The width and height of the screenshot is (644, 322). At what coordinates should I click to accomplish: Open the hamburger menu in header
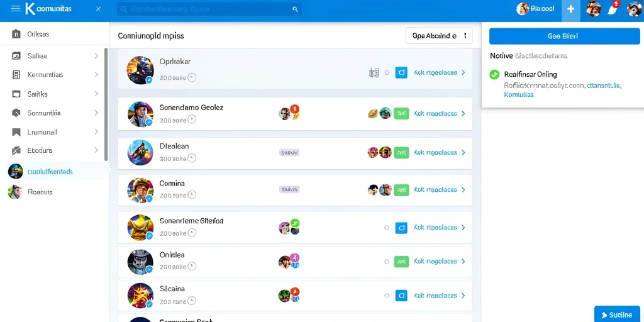[x=16, y=9]
